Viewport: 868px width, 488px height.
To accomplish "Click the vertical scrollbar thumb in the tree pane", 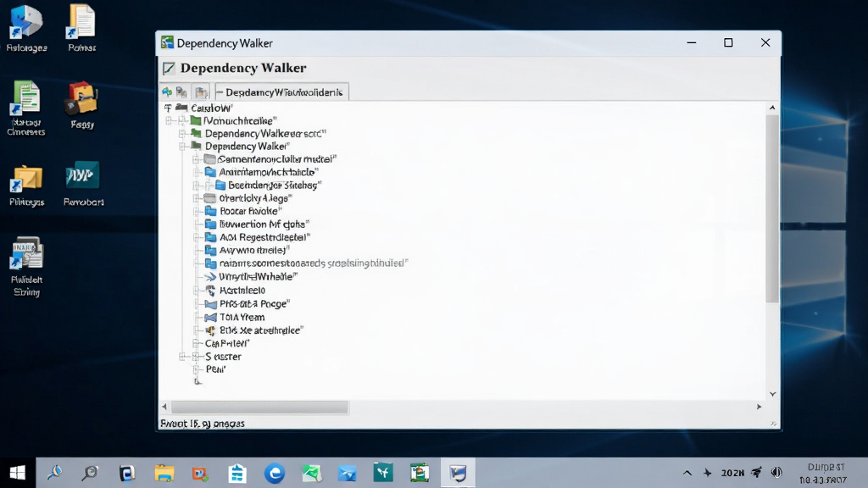I will click(772, 208).
